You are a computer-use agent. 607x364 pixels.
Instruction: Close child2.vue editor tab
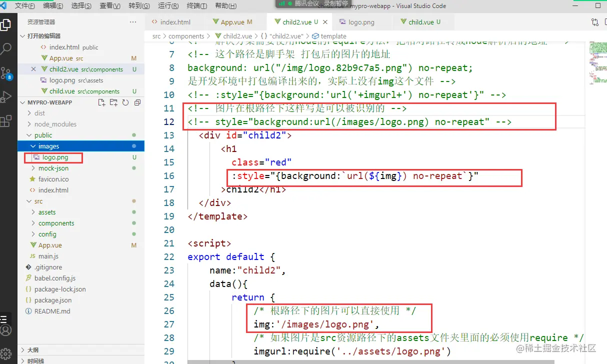point(325,22)
